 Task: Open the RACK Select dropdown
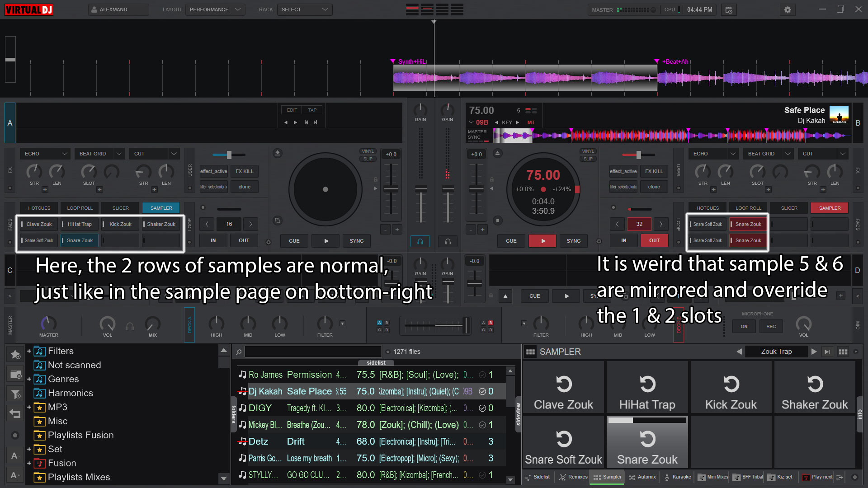pos(305,9)
